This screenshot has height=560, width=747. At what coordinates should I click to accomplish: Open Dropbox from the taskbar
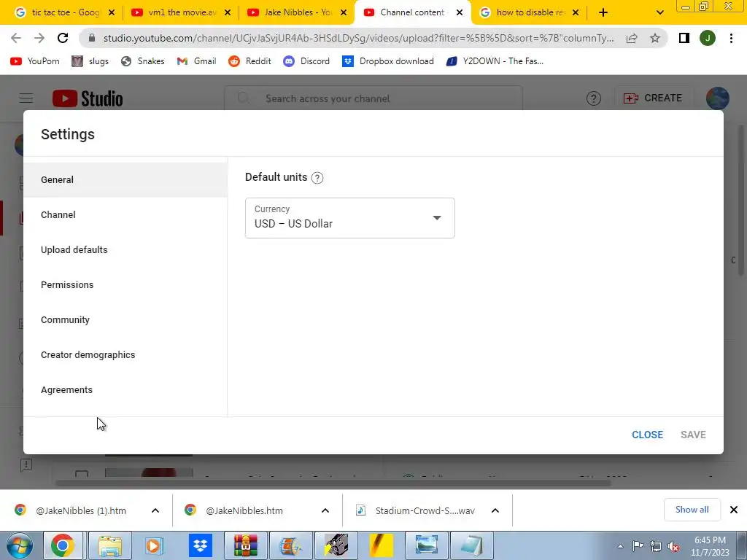pos(200,545)
